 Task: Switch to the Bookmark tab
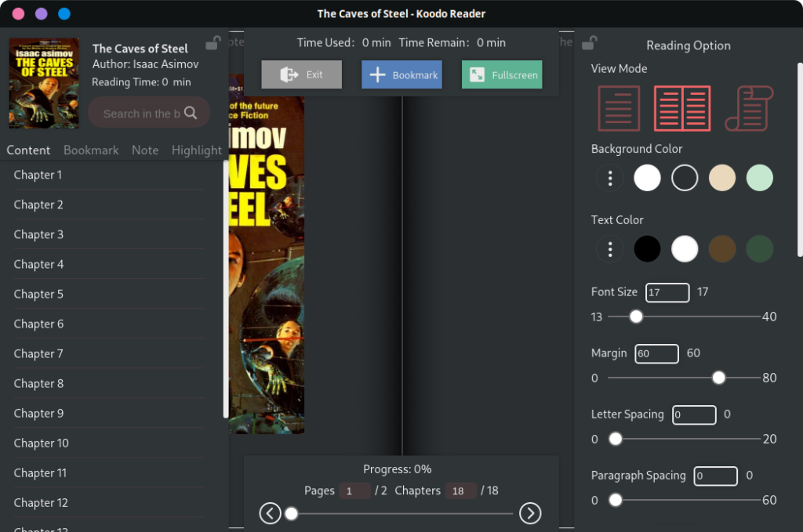[91, 150]
